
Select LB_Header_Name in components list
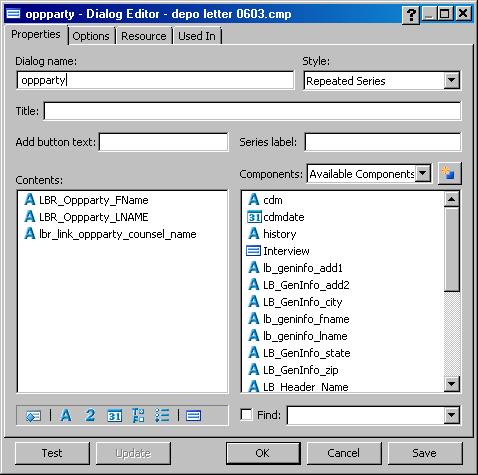click(x=306, y=387)
